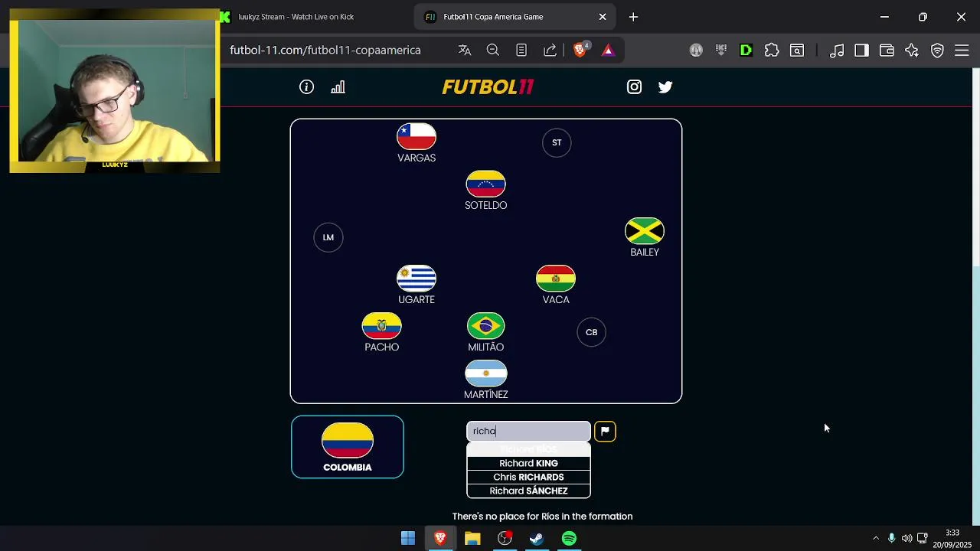Open the taskbar clock and date

(x=952, y=539)
